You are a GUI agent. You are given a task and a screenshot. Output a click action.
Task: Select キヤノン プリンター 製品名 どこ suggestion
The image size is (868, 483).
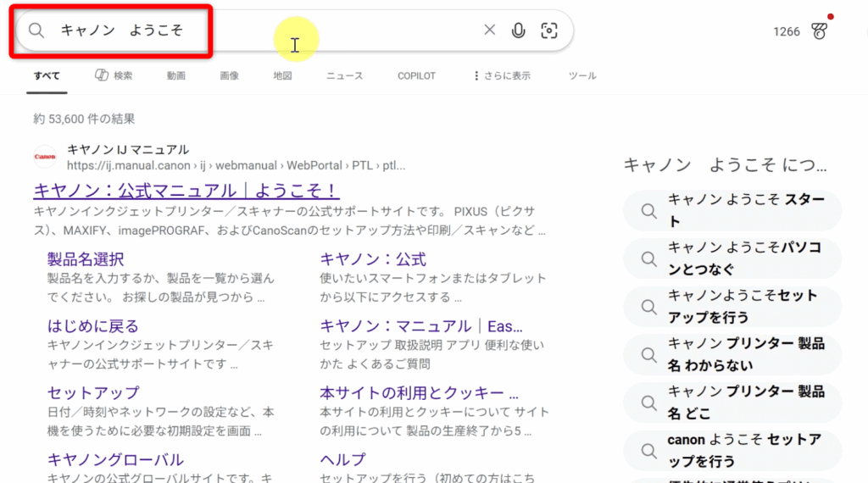click(746, 402)
